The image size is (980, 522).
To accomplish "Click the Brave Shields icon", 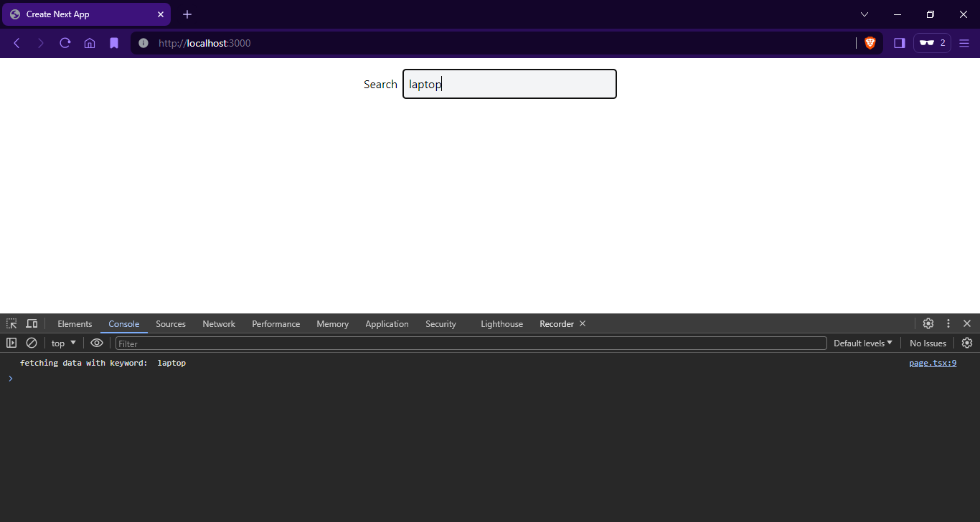I will pyautogui.click(x=870, y=43).
